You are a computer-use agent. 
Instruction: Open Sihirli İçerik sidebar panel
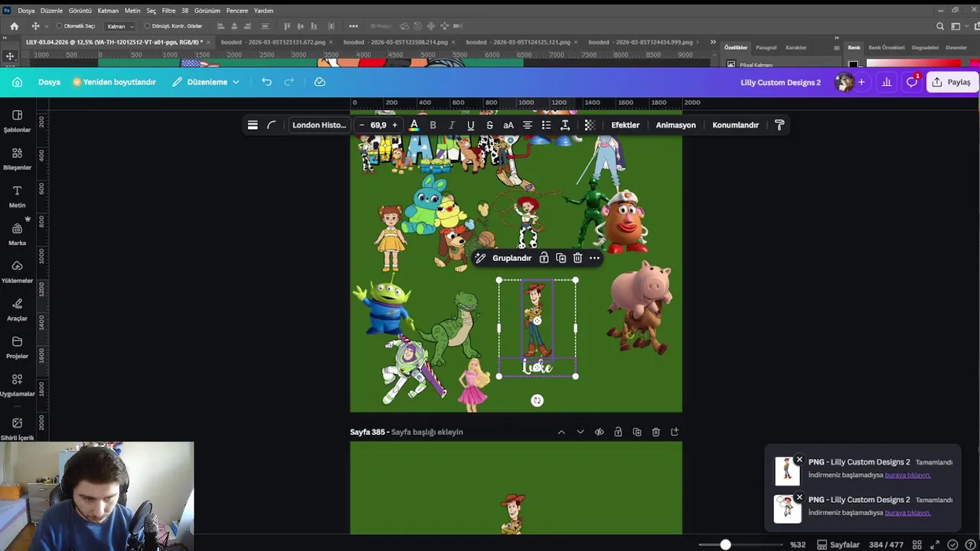(x=17, y=429)
